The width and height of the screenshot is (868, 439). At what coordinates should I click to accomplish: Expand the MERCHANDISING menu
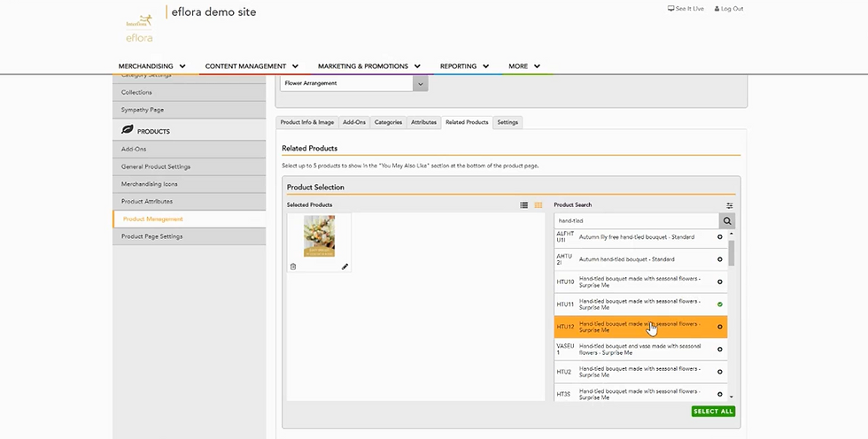151,65
